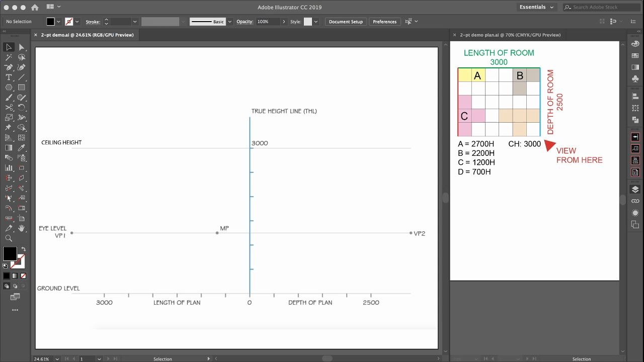Click the Fill color box in toolbar
This screenshot has height=362, width=644.
pyautogui.click(x=10, y=253)
